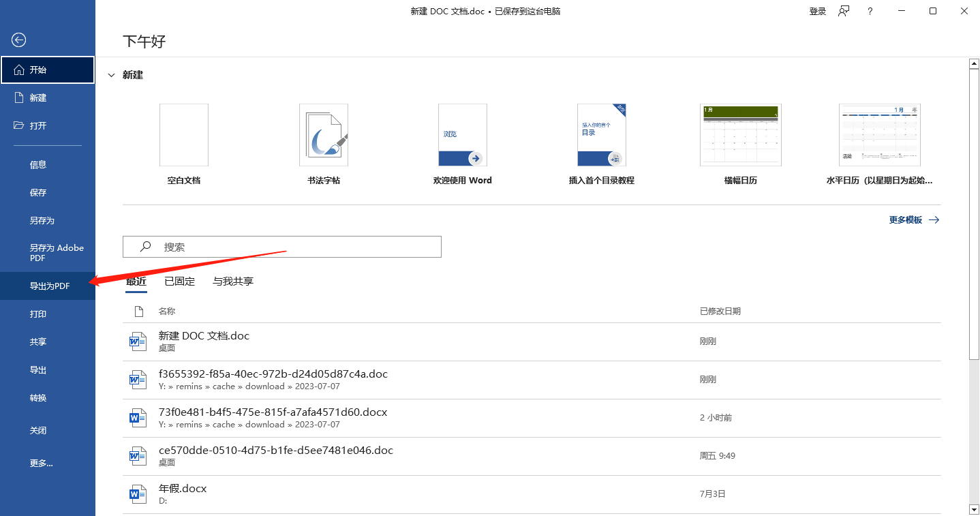Open the 插入首个目录教程 template

[602, 135]
